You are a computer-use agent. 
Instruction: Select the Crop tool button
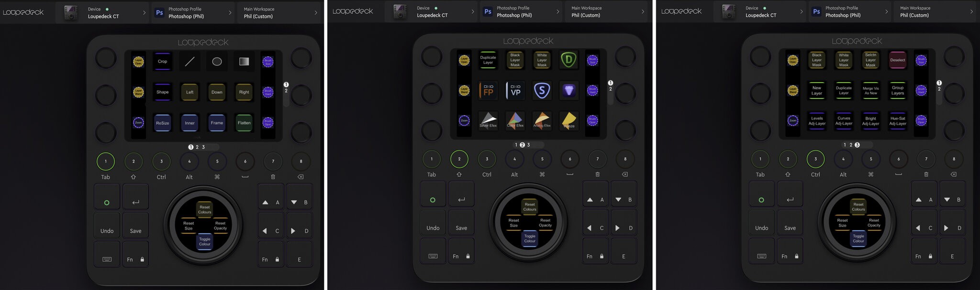[x=162, y=61]
